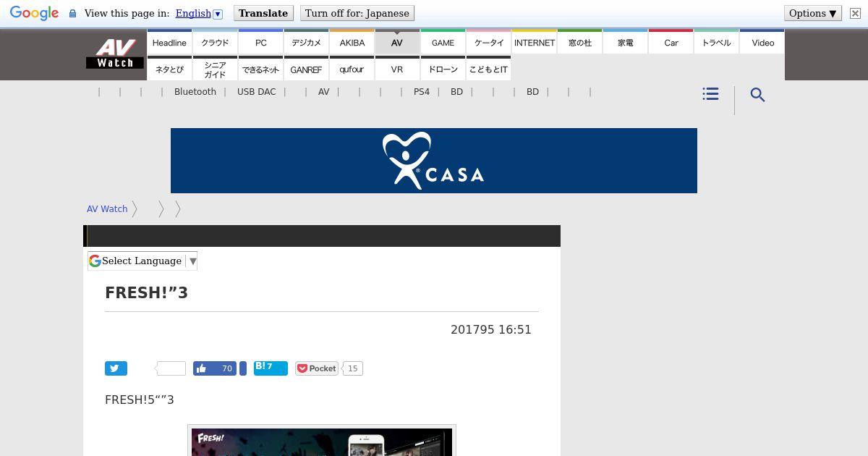Open the INTERNET tab
Viewport: 868px width, 456px height.
tap(535, 42)
